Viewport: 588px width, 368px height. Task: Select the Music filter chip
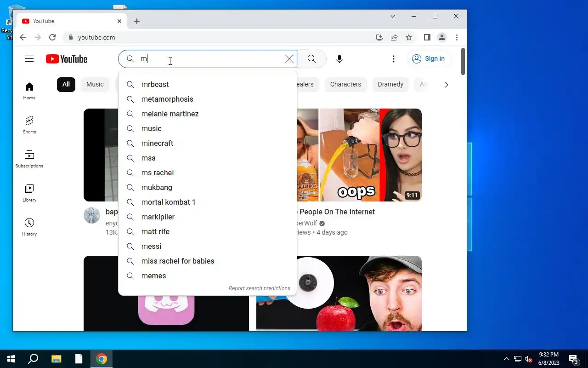(95, 84)
